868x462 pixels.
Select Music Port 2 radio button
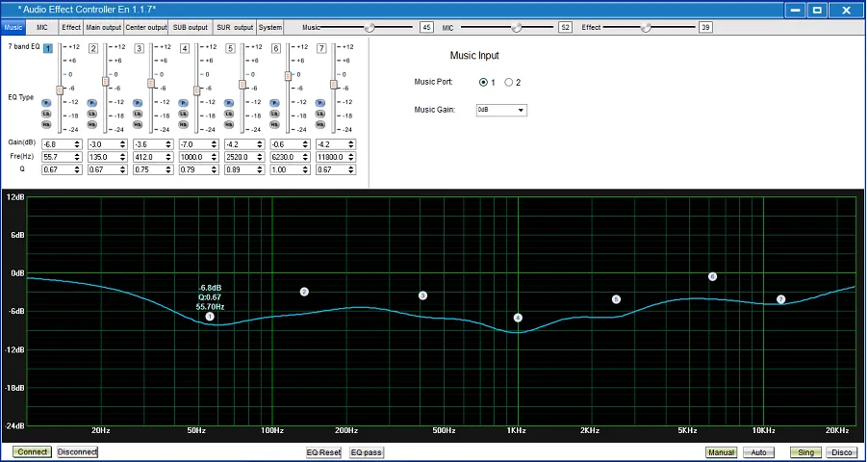pos(509,83)
